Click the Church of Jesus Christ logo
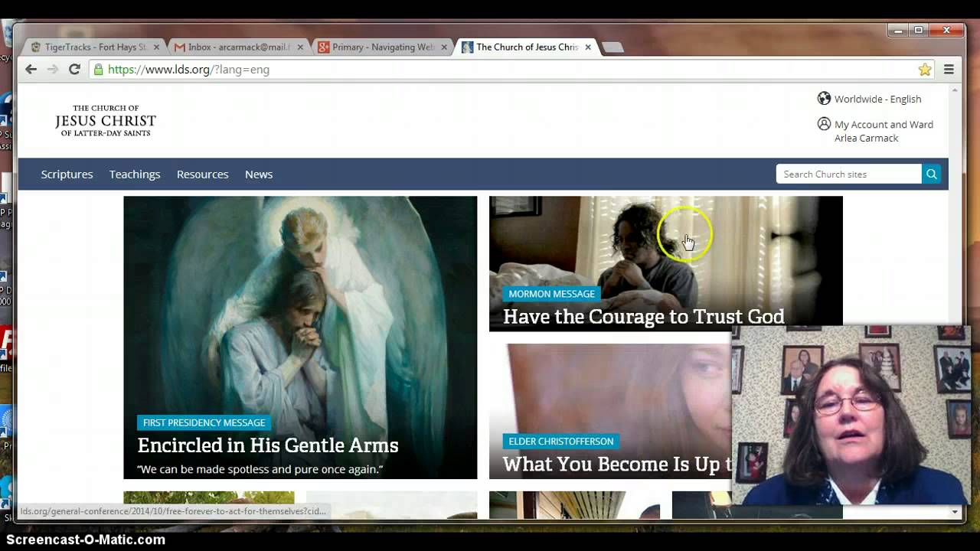Image resolution: width=980 pixels, height=551 pixels. [106, 121]
